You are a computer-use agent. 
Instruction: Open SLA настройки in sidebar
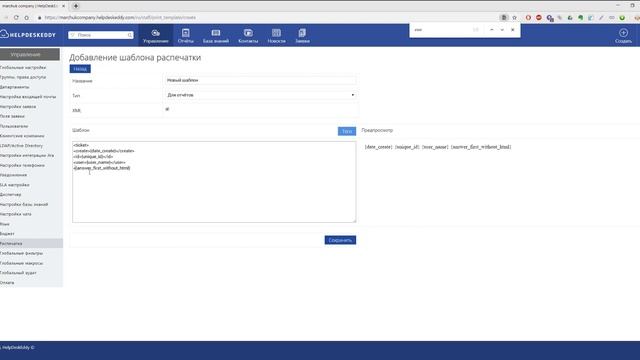pos(15,185)
